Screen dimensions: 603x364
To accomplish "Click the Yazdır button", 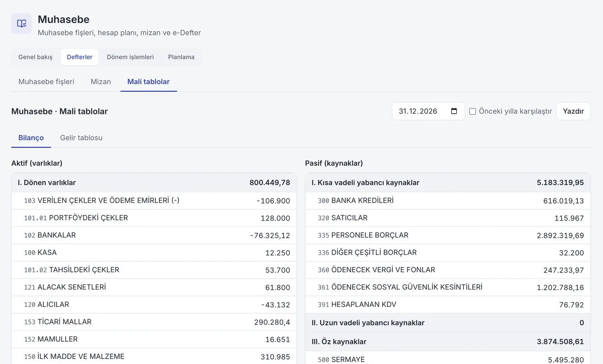I will [x=573, y=111].
